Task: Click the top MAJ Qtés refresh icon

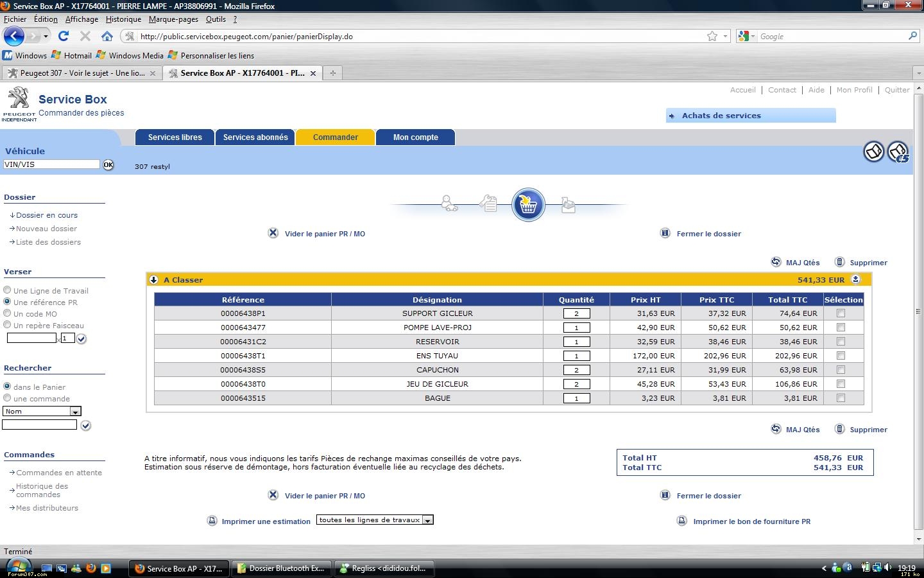Action: click(776, 262)
